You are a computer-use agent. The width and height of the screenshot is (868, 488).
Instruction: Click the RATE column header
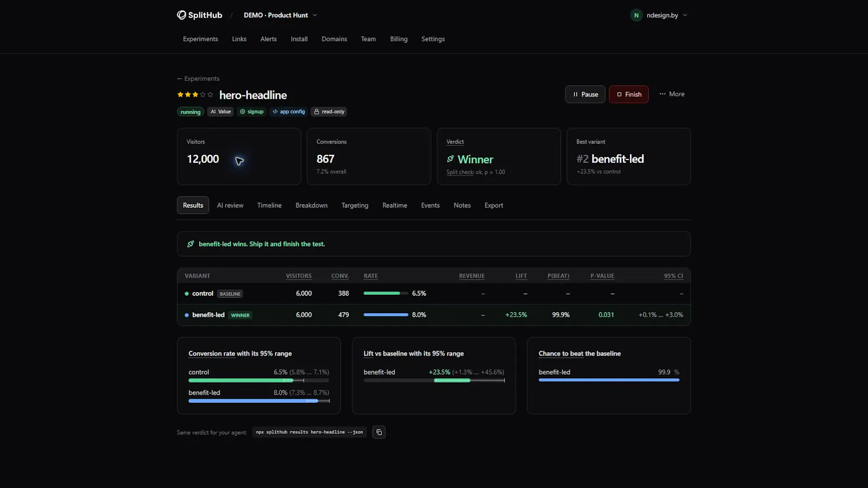point(371,276)
